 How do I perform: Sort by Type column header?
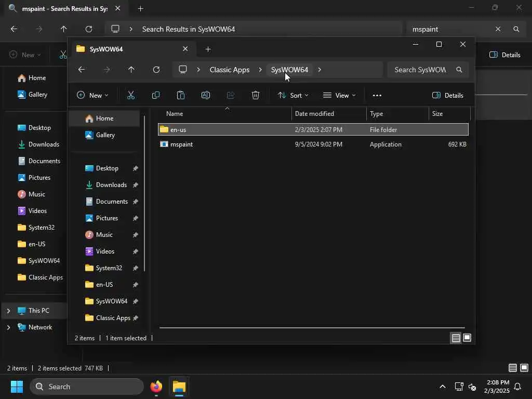(x=397, y=114)
